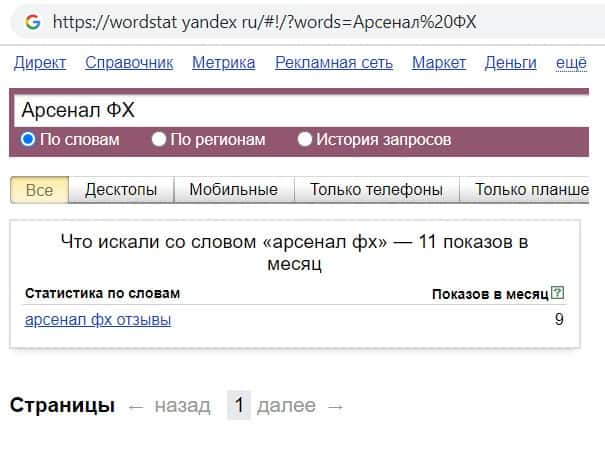The width and height of the screenshot is (605, 449).
Task: Click the help question mark near Показов в месяц
Action: pyautogui.click(x=557, y=293)
